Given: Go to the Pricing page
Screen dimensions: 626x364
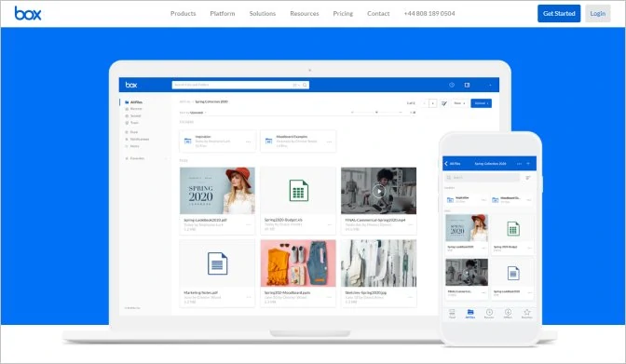Looking at the screenshot, I should coord(343,14).
